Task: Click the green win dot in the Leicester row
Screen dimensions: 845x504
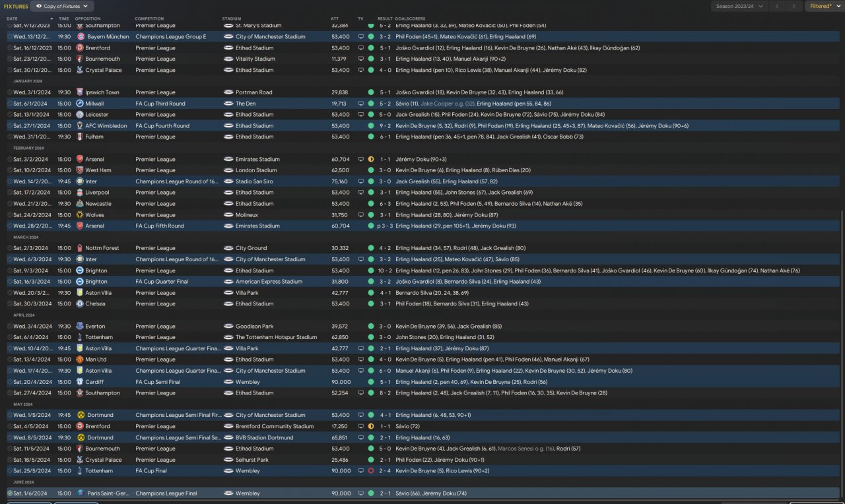Action: point(371,115)
